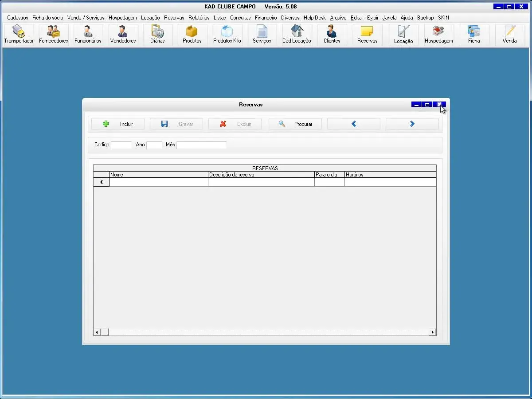Screen dimensions: 532x399
Task: Launch Cad Locação house icon
Action: click(x=297, y=35)
